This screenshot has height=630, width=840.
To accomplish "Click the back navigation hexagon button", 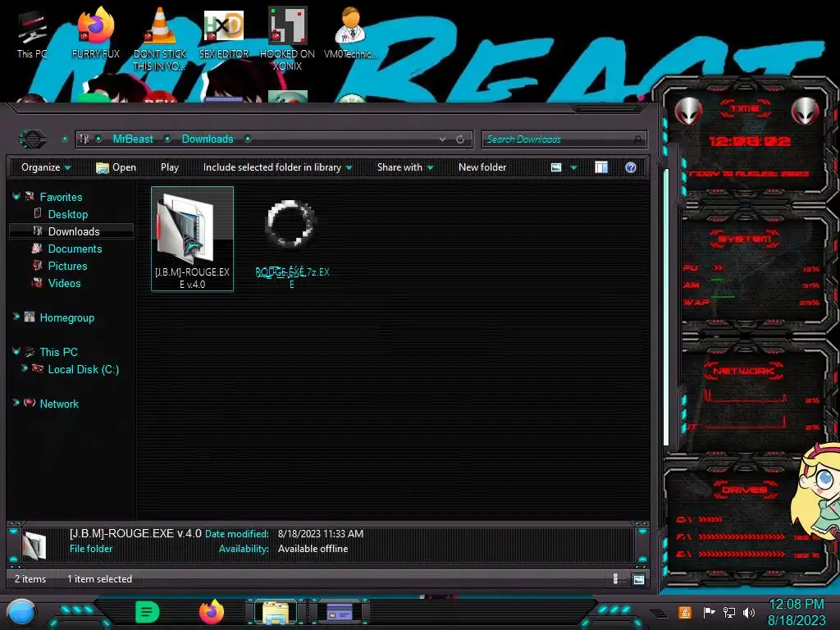I will tap(33, 139).
